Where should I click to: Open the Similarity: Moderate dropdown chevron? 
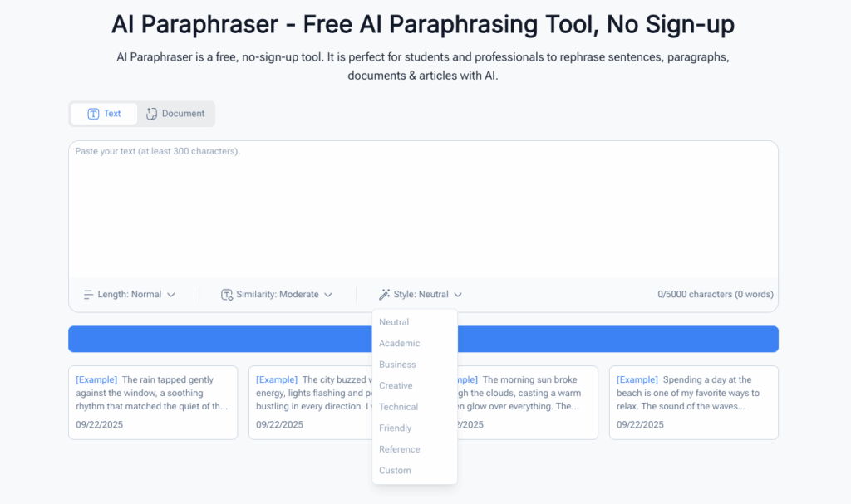(328, 295)
